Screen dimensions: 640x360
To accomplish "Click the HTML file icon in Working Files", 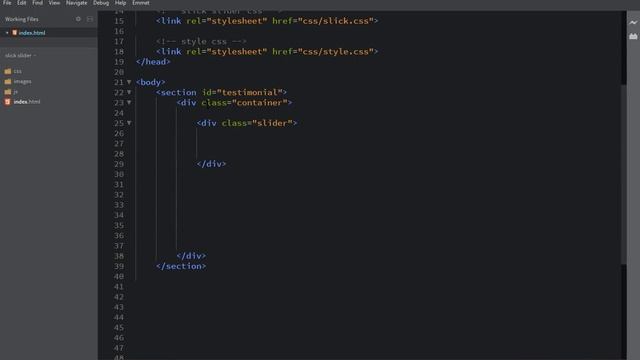I will [x=14, y=33].
